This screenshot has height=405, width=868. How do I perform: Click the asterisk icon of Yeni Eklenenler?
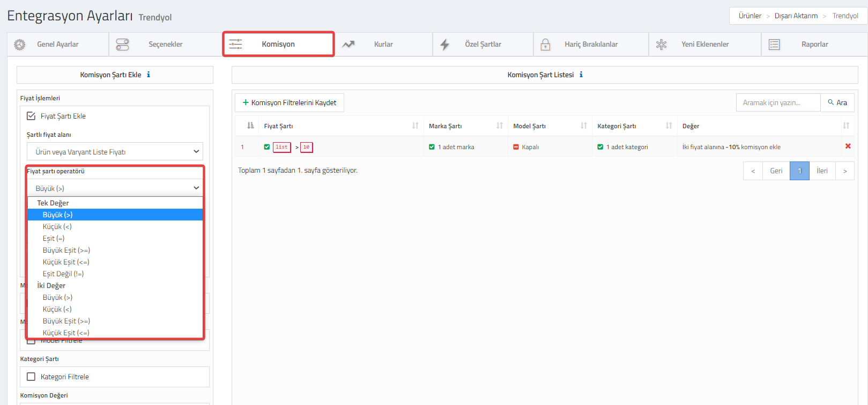point(662,45)
